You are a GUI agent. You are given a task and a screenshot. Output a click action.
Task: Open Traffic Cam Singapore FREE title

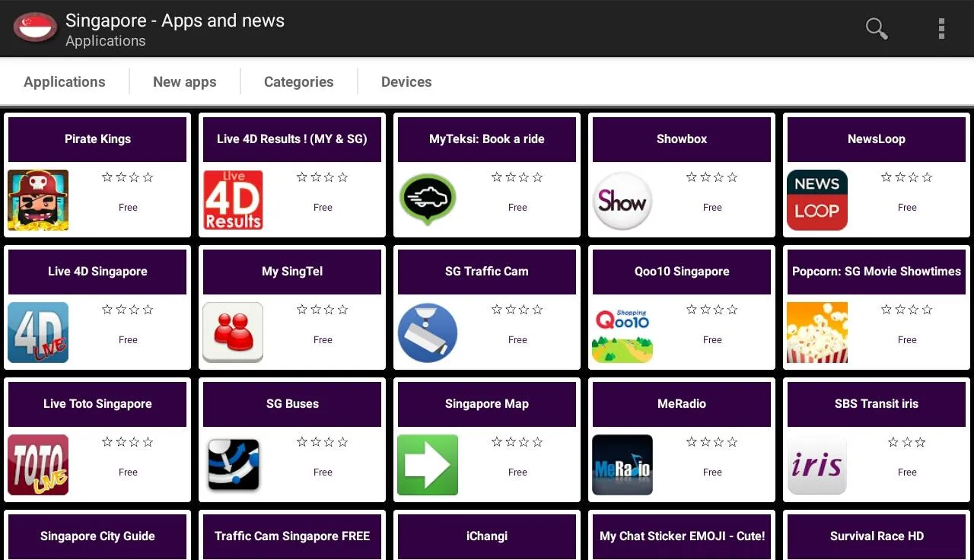coord(292,536)
